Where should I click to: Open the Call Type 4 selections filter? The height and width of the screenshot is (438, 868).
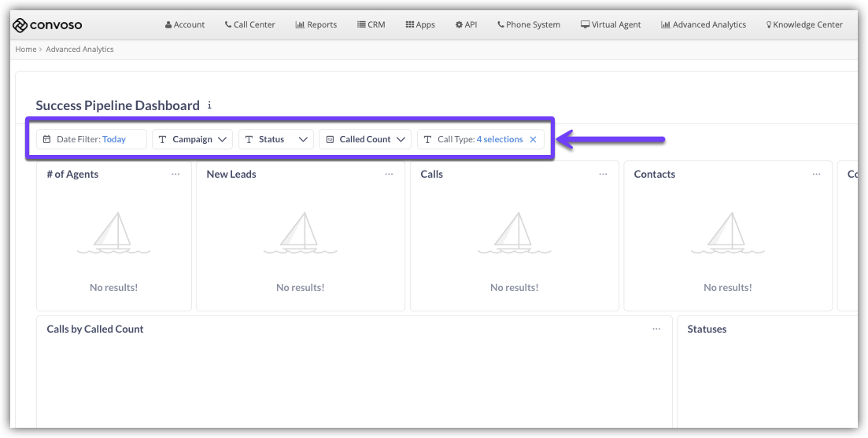[478, 139]
